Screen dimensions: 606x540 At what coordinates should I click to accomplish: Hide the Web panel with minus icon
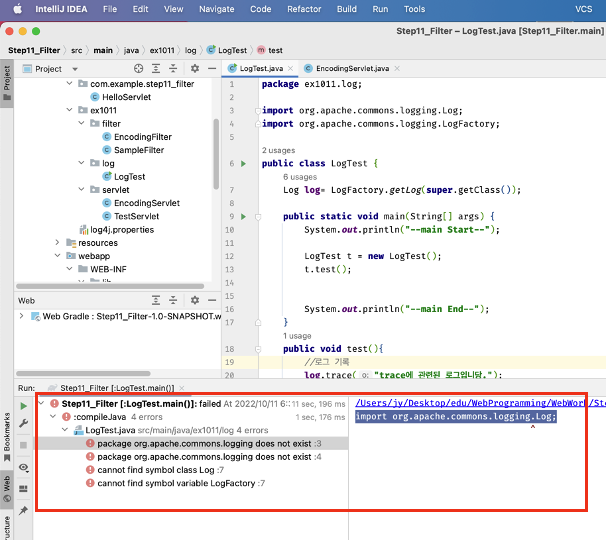[212, 300]
